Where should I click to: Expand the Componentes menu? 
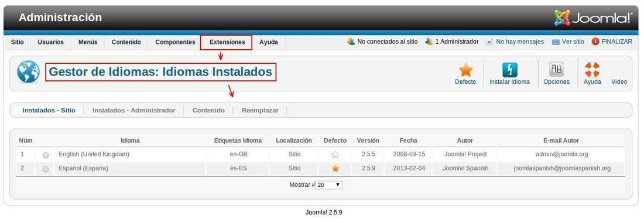click(x=176, y=42)
